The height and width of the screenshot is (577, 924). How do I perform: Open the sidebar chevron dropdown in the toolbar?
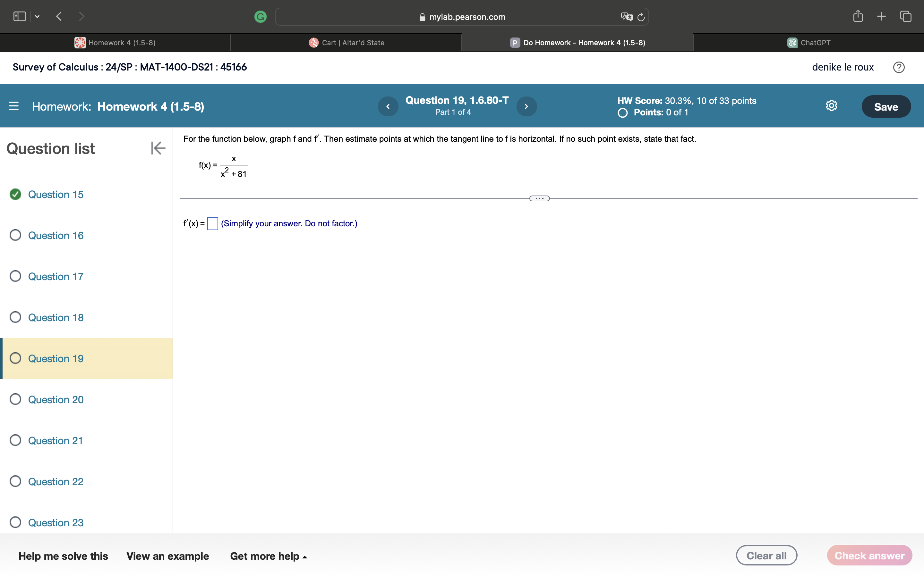coord(38,16)
